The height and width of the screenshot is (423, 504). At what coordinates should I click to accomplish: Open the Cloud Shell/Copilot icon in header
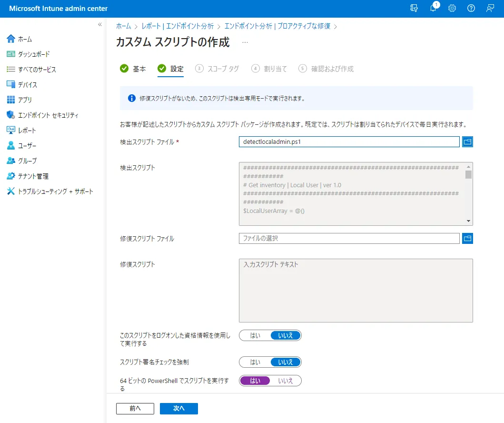414,9
